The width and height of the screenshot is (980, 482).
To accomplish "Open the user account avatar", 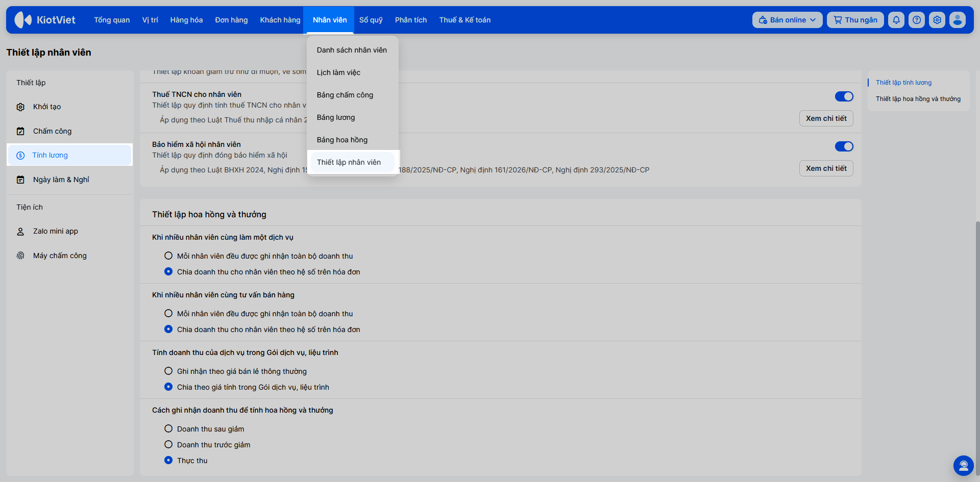I will [958, 20].
